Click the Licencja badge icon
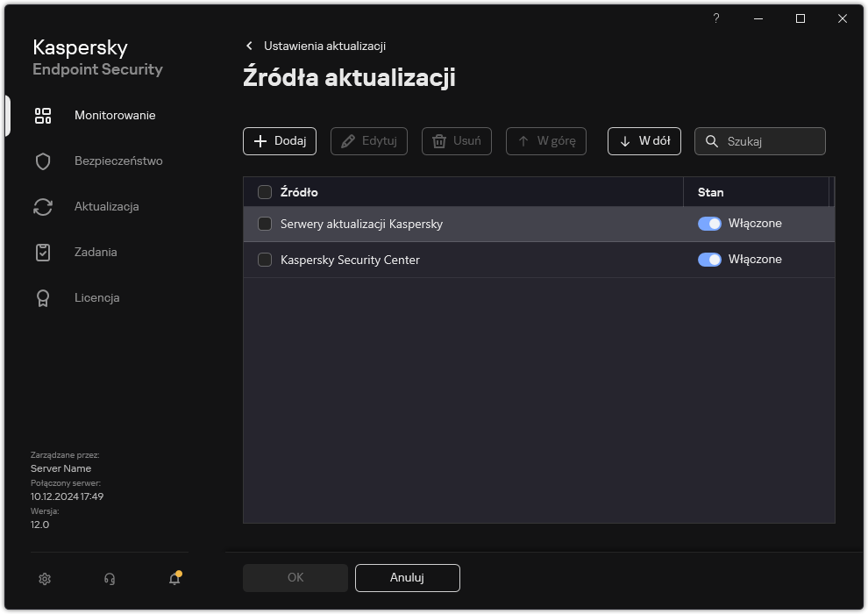This screenshot has height=614, width=868. coord(43,298)
